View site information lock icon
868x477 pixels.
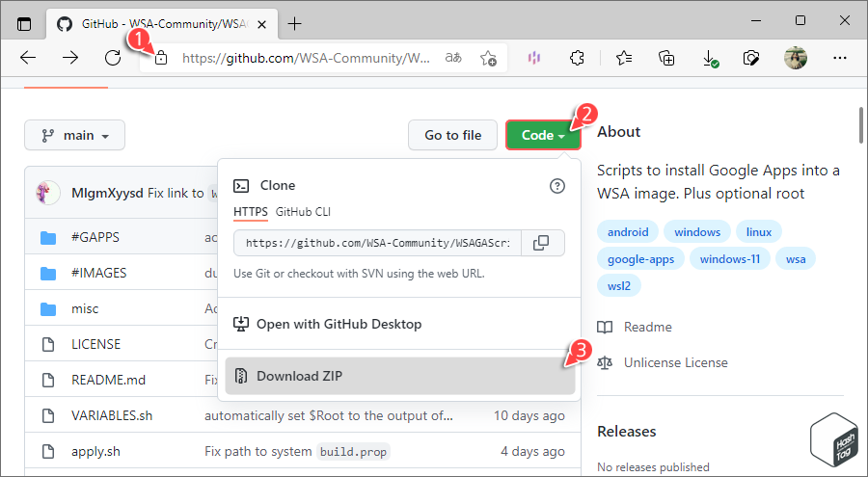pos(161,58)
